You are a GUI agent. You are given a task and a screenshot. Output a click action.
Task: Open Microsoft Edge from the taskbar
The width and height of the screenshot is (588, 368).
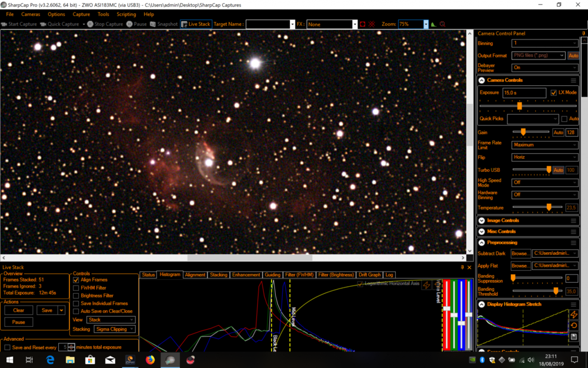click(50, 360)
